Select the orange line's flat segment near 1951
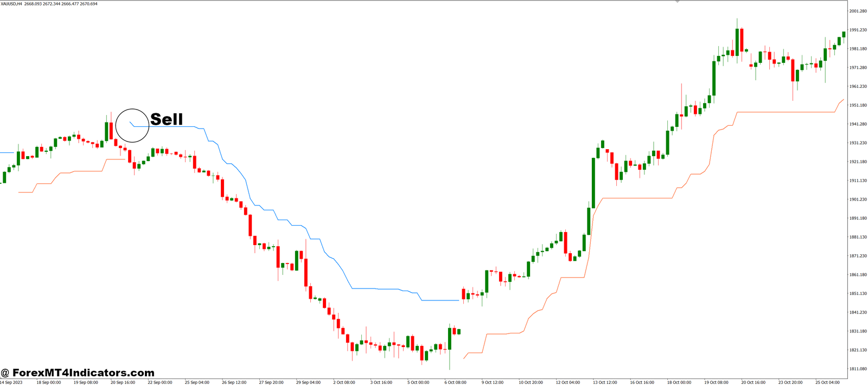Image resolution: width=868 pixels, height=385 pixels. (786, 112)
